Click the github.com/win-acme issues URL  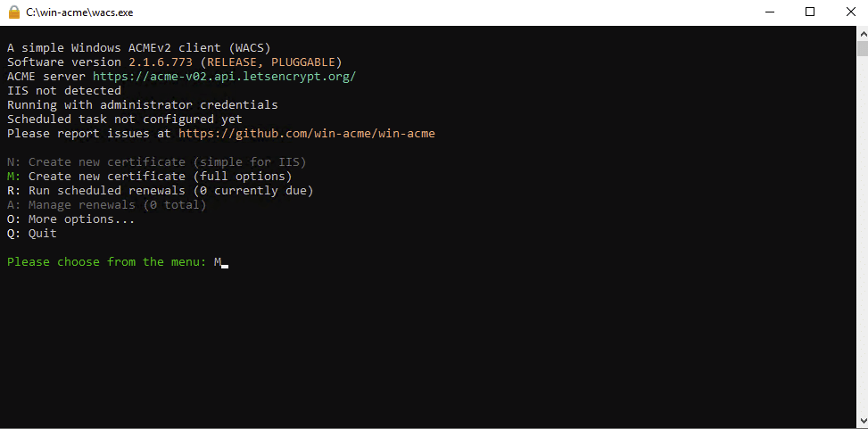click(x=307, y=134)
